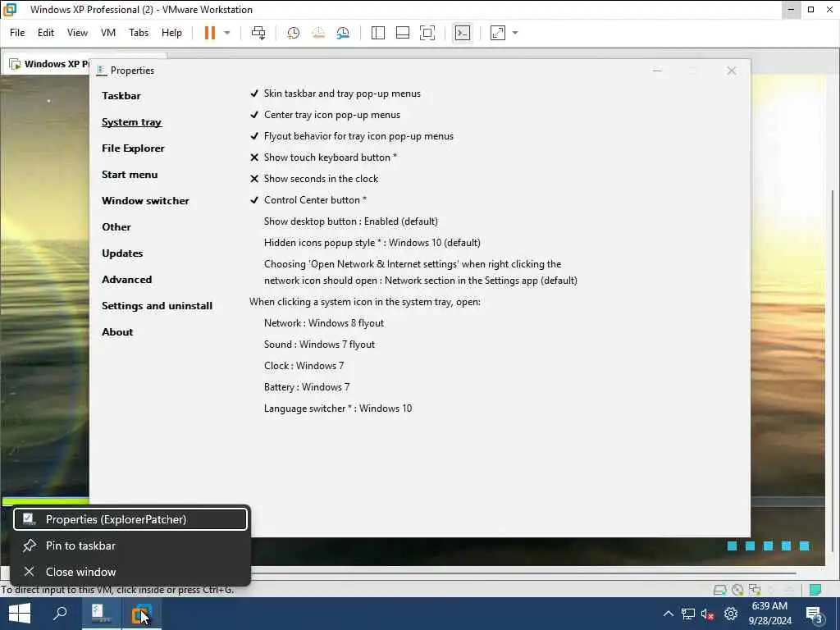Revert to snapshot with the dimmed clock icon

coord(318,33)
